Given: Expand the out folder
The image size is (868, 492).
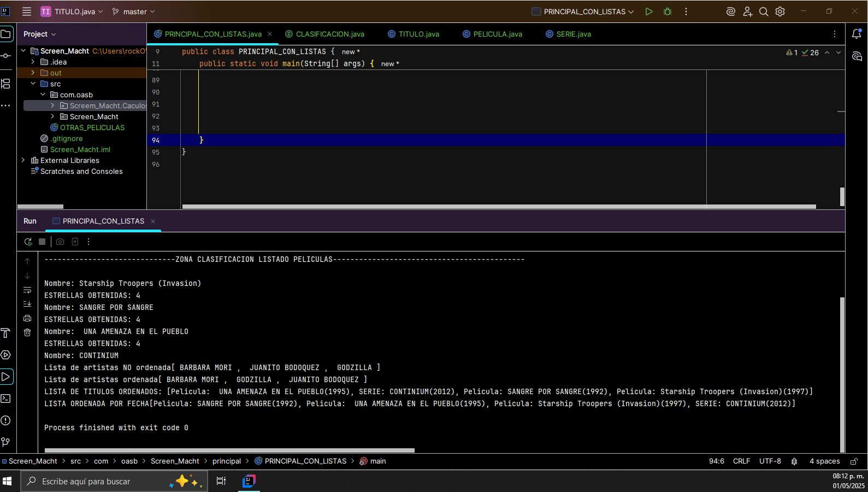Looking at the screenshot, I should point(33,73).
